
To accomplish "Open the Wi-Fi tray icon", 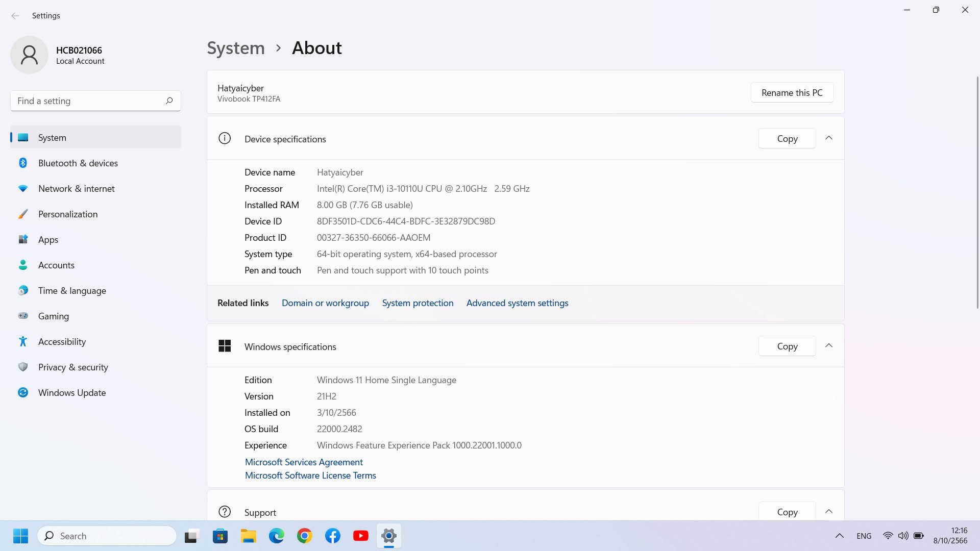I will pyautogui.click(x=888, y=536).
